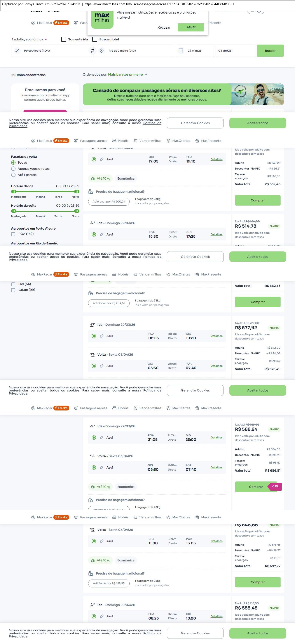Filter by Latam (99) airline checkbox

point(13,290)
